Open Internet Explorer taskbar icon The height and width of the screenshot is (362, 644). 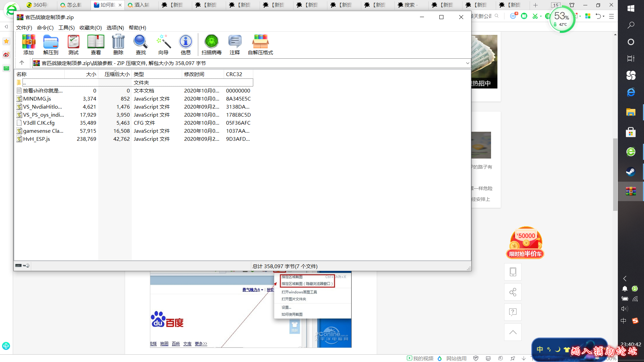click(631, 92)
